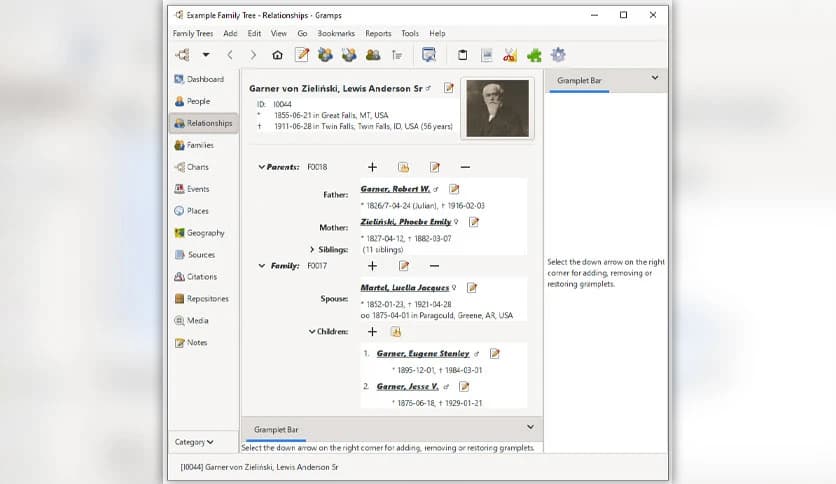Edit Lewis Anderson Sr using header icon
Image resolution: width=836 pixels, height=484 pixels.
pyautogui.click(x=448, y=88)
